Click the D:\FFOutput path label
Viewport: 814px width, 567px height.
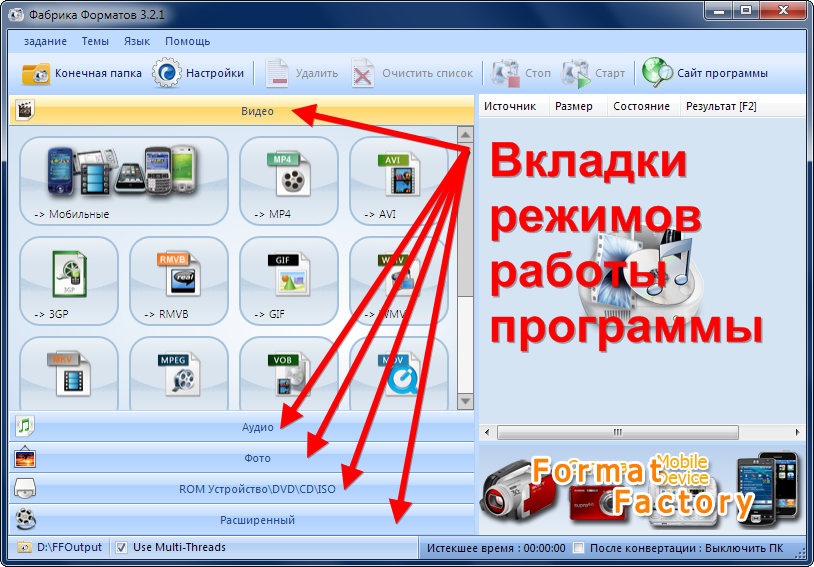69,547
